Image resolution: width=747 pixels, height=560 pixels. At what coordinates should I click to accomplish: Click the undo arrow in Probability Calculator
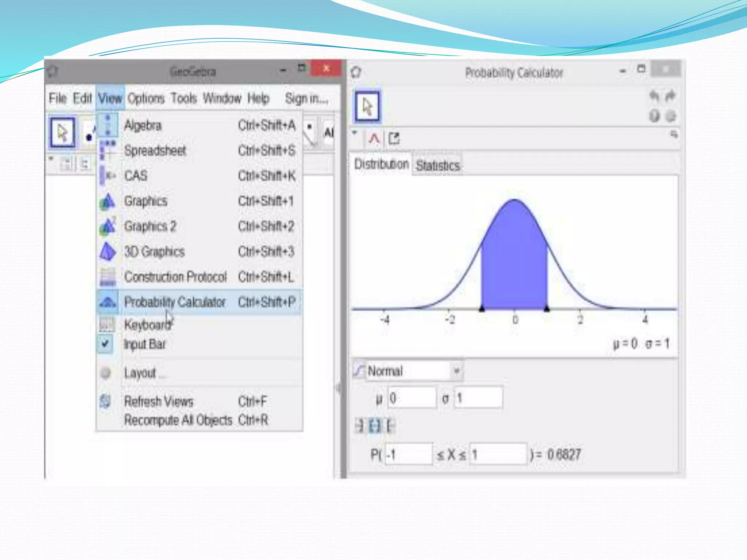pyautogui.click(x=654, y=96)
